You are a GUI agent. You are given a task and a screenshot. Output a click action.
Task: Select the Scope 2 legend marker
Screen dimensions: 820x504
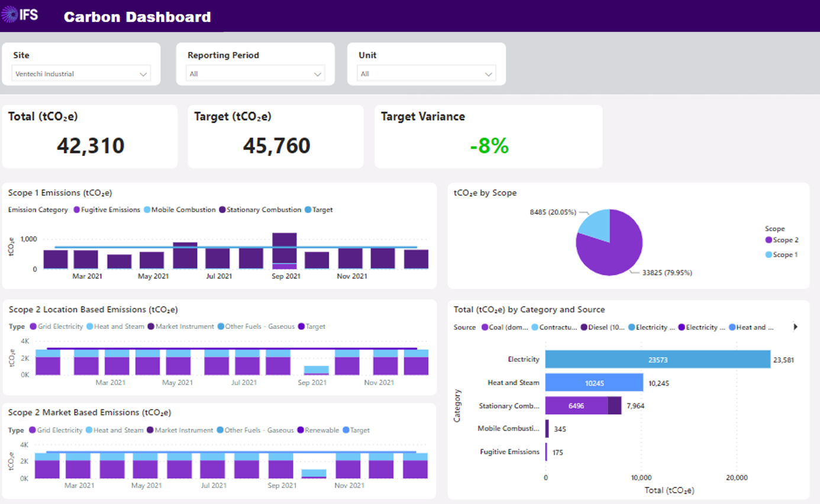[x=769, y=240]
